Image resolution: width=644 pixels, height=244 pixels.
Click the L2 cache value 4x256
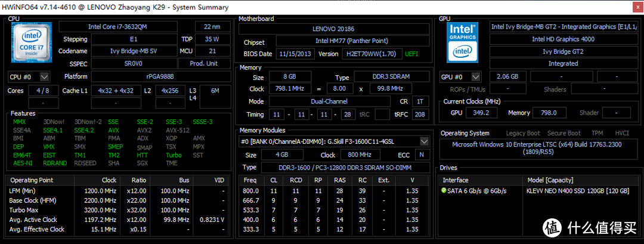pyautogui.click(x=170, y=91)
